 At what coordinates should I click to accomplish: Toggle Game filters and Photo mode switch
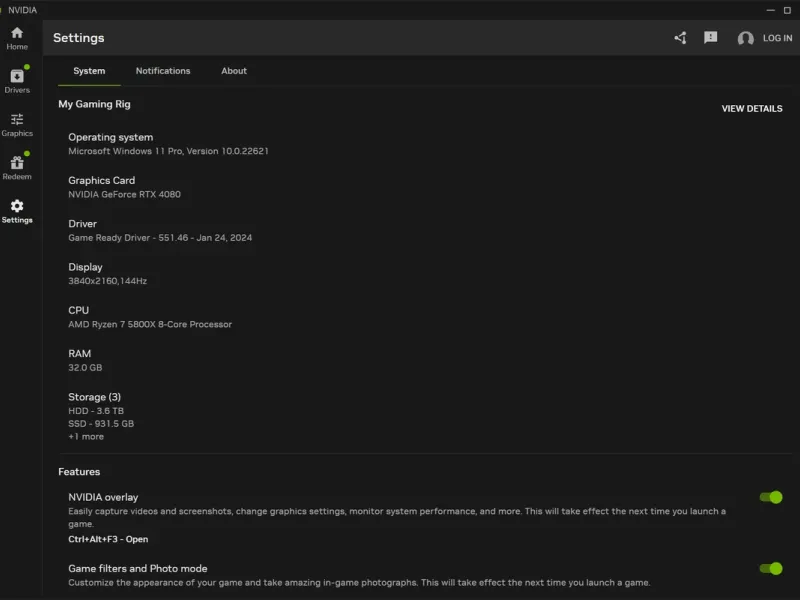click(x=770, y=568)
